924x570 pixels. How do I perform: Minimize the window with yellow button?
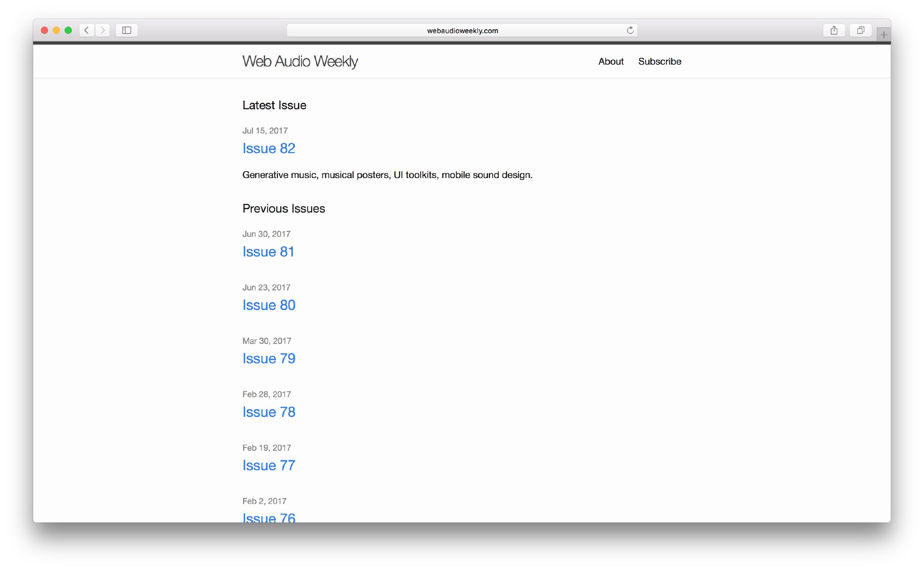(x=57, y=30)
